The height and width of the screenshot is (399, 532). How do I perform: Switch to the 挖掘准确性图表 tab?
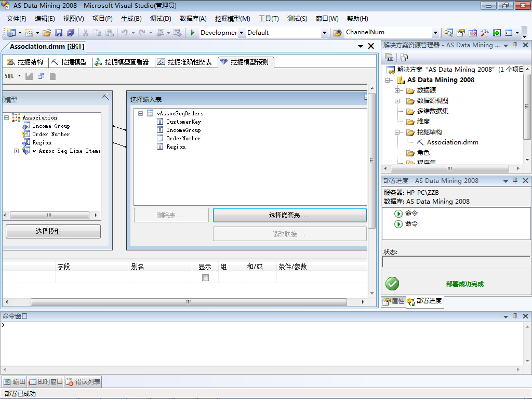184,62
